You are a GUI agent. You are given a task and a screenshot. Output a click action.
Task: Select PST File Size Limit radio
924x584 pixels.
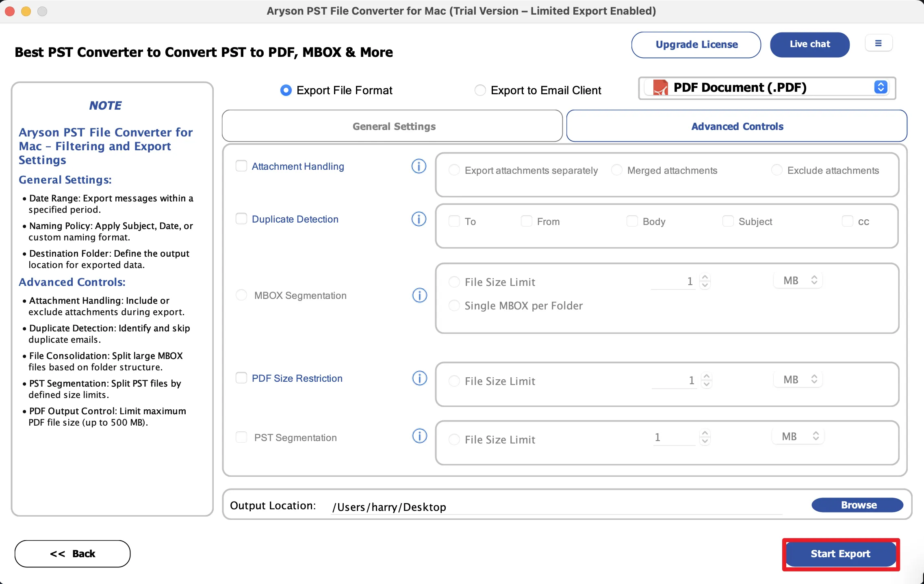(x=454, y=439)
